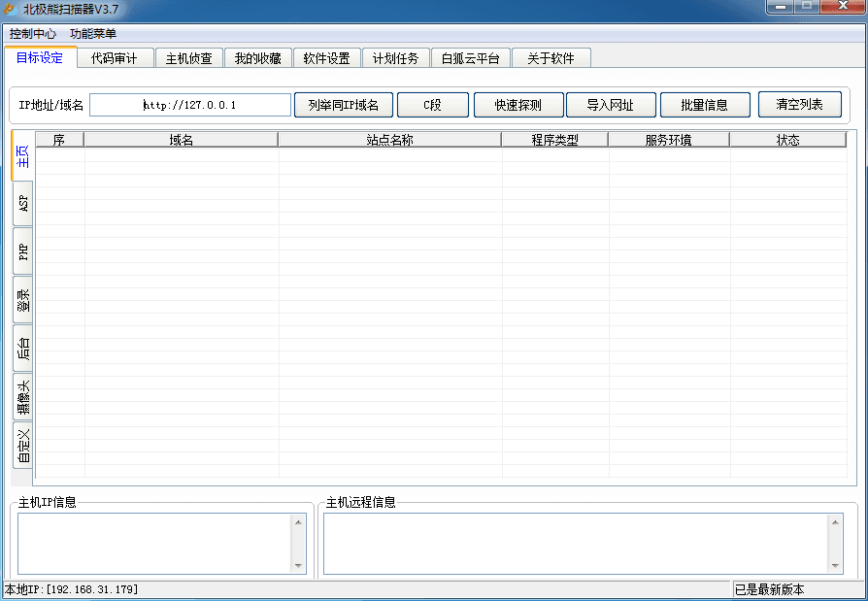Open the 功能菜单 menu
Image resolution: width=868 pixels, height=601 pixels.
(93, 34)
